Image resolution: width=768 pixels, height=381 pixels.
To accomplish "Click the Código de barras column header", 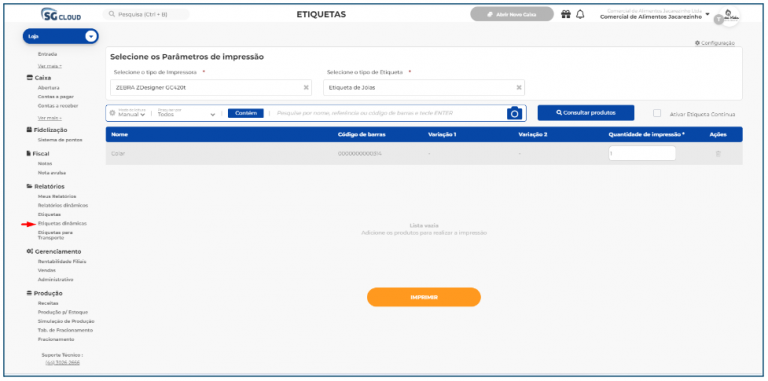I will (x=361, y=135).
